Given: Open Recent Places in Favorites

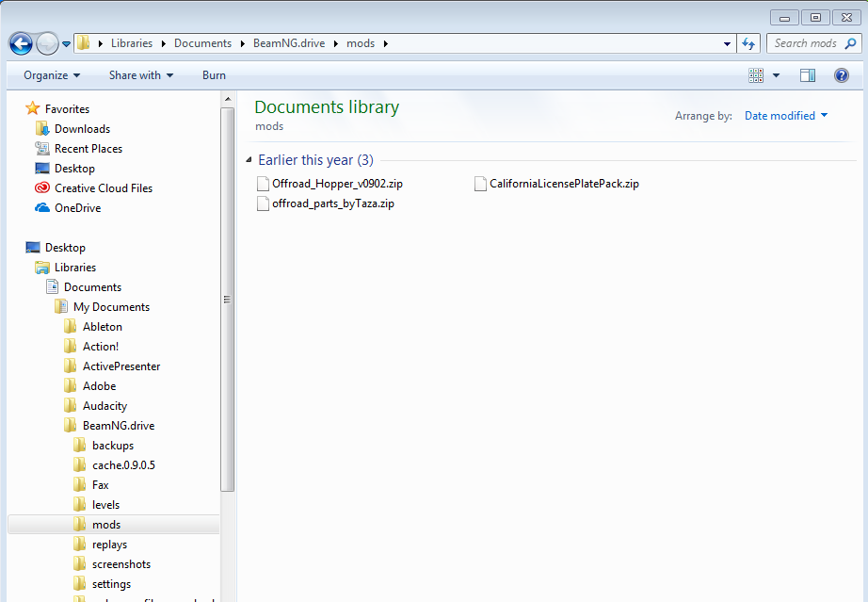Looking at the screenshot, I should point(88,149).
